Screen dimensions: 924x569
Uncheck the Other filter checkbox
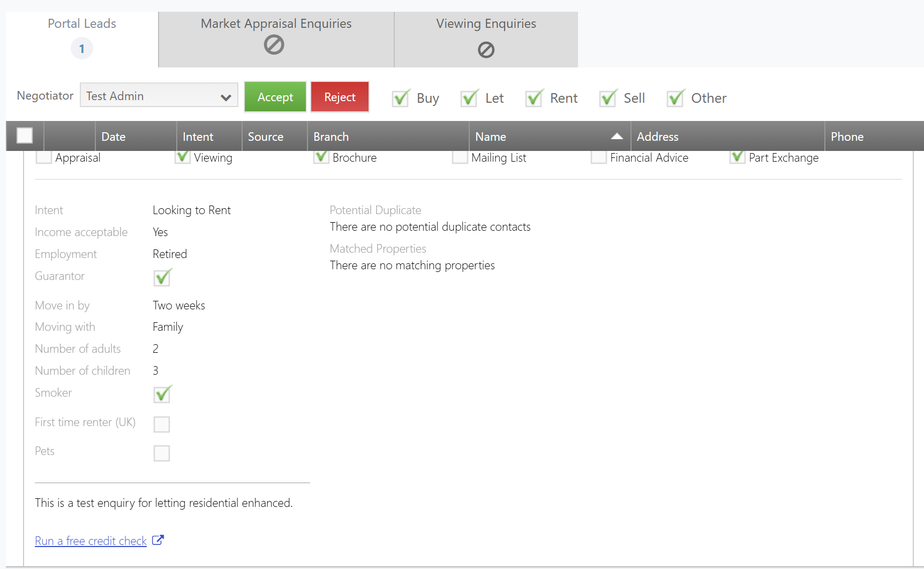(675, 98)
